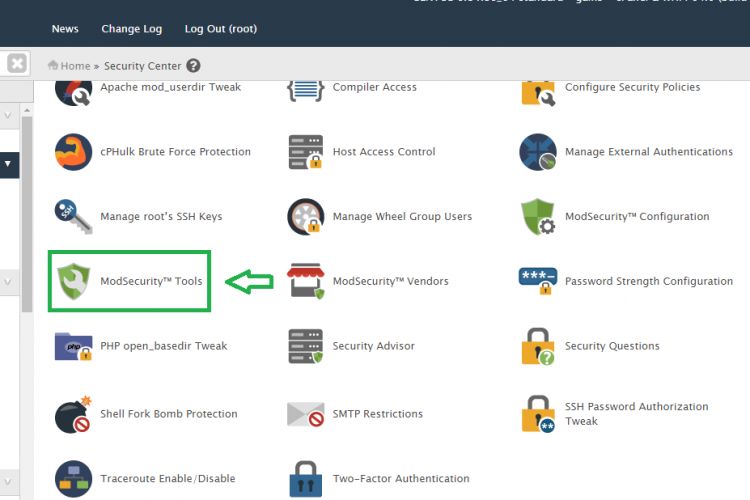
Task: Open ModSecurity Configuration link
Action: (637, 216)
